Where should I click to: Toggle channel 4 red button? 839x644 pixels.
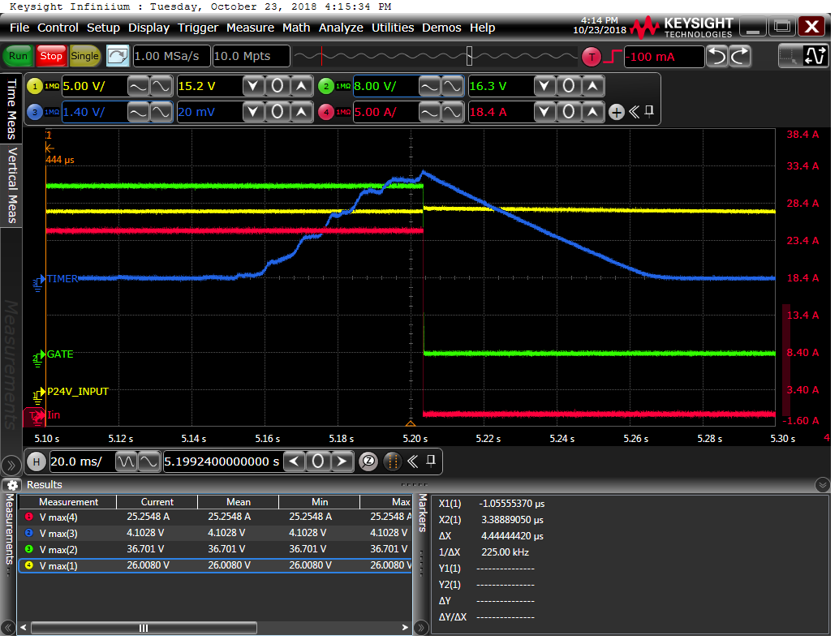[x=326, y=112]
